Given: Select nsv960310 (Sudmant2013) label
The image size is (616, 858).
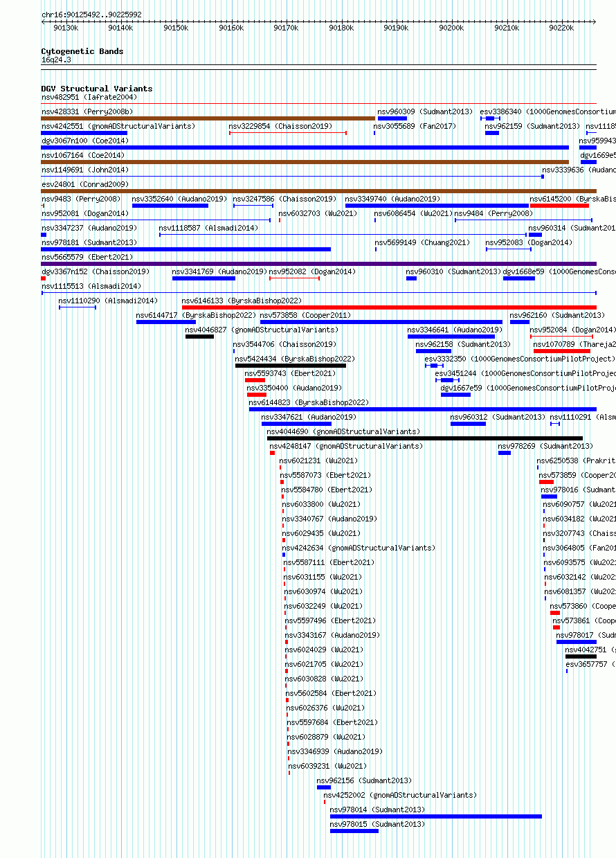Looking at the screenshot, I should [x=453, y=271].
